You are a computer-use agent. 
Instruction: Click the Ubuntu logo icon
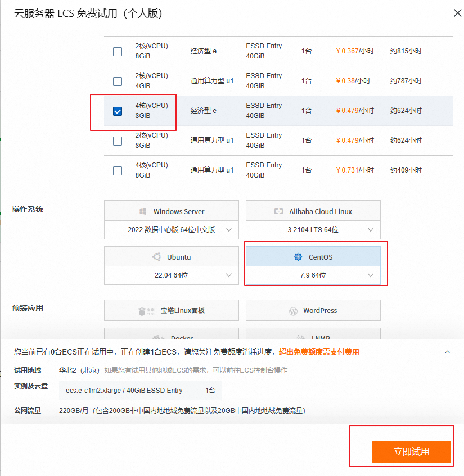click(157, 257)
